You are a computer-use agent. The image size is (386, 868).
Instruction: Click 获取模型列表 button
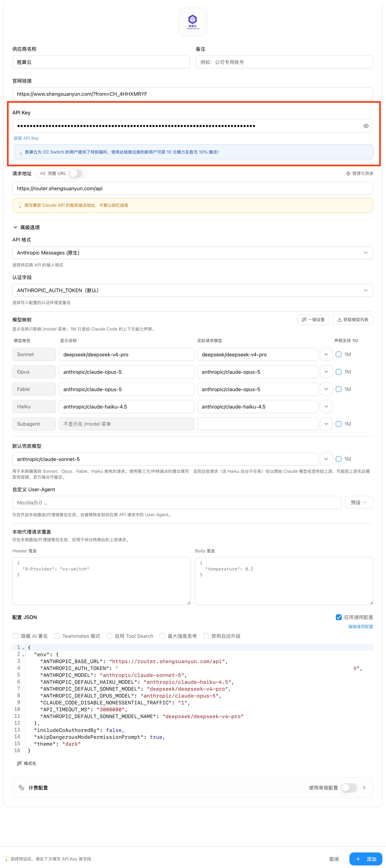(353, 320)
